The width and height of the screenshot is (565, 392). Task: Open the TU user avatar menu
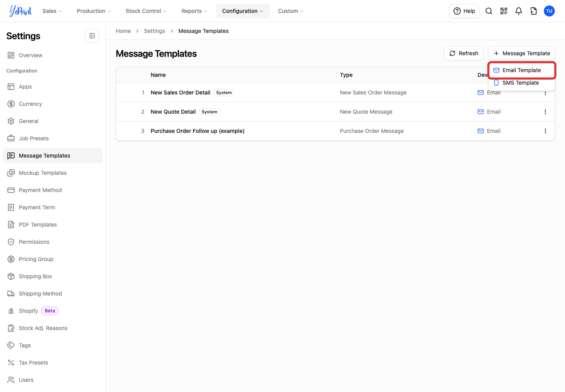point(549,11)
